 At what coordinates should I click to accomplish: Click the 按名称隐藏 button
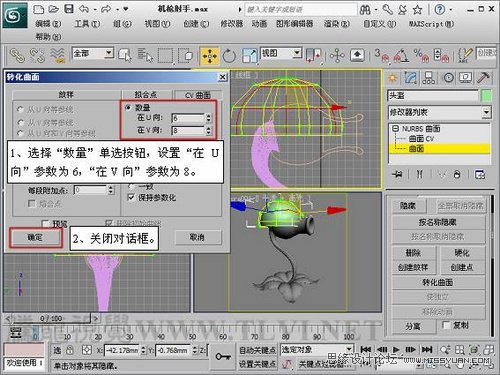438,222
